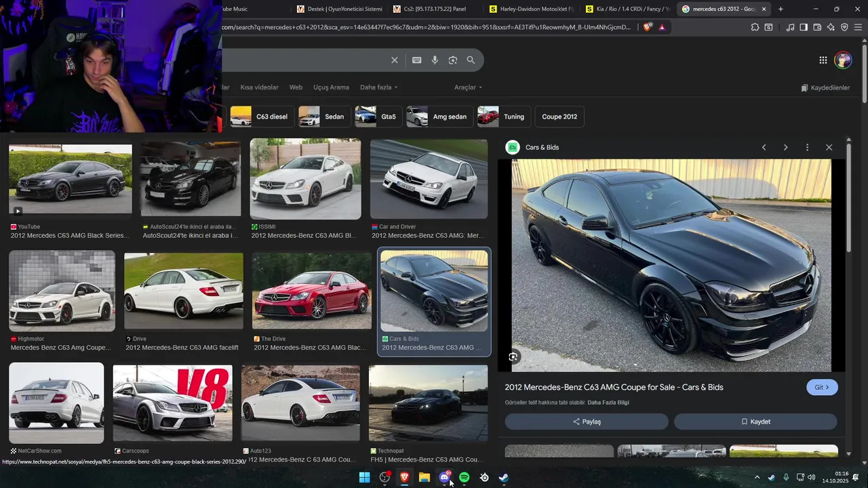Click the 'Git' visit button
This screenshot has height=488, width=868.
[x=822, y=387]
